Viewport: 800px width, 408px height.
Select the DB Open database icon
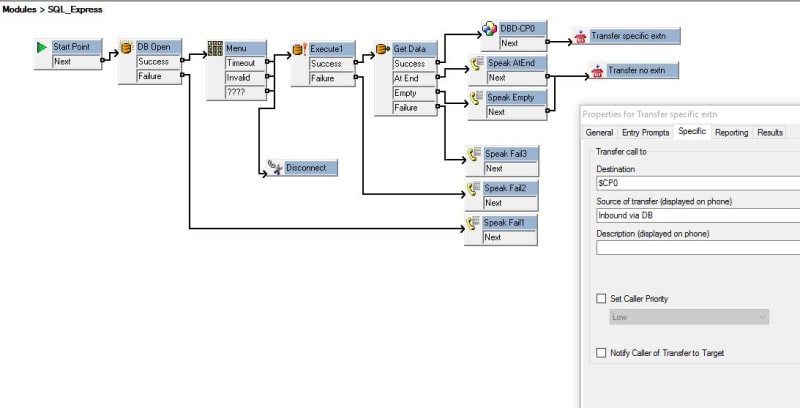coord(127,47)
